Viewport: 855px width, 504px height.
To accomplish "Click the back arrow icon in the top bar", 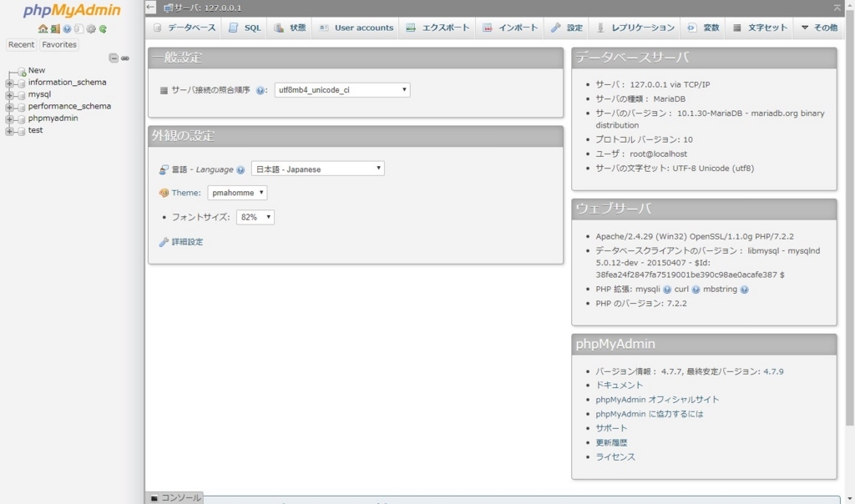I will pos(150,7).
